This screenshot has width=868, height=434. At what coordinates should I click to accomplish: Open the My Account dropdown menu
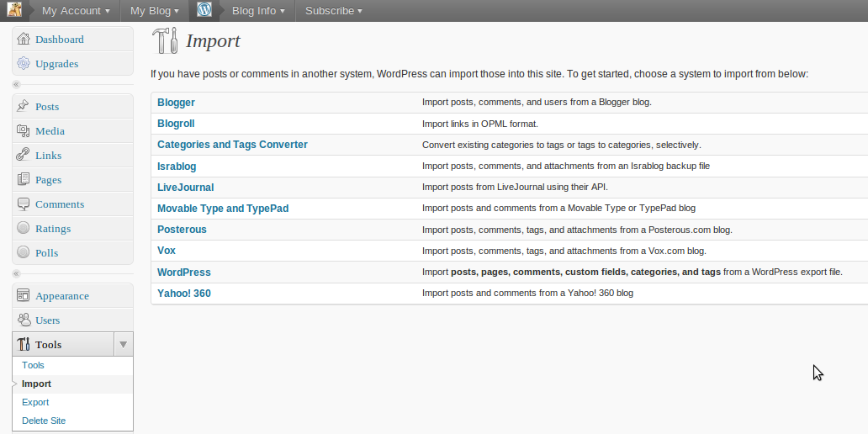click(76, 11)
